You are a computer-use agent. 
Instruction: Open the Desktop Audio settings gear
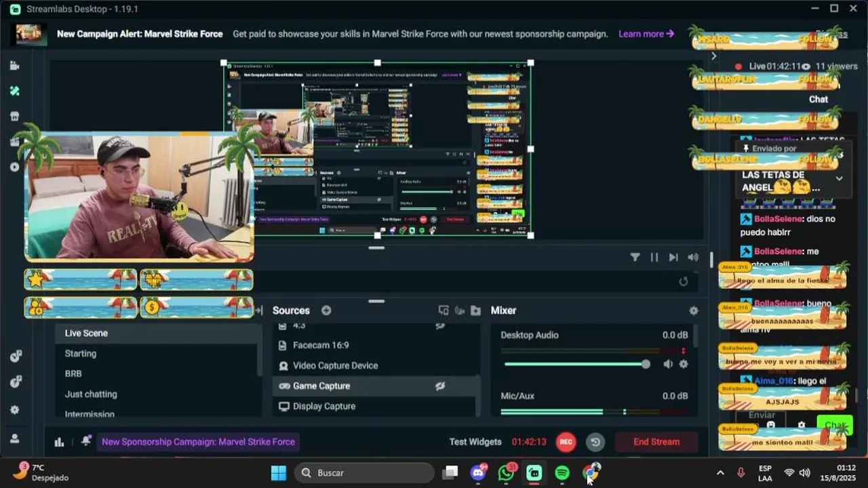coord(684,364)
